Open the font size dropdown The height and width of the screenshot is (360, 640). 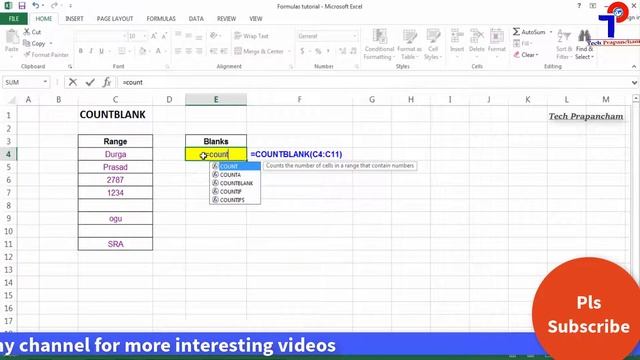(144, 36)
